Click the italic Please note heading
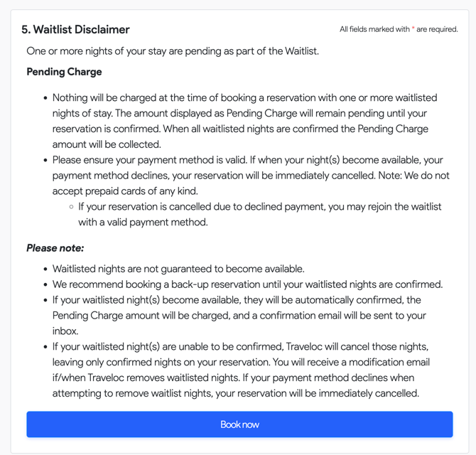476x455 pixels. (55, 248)
